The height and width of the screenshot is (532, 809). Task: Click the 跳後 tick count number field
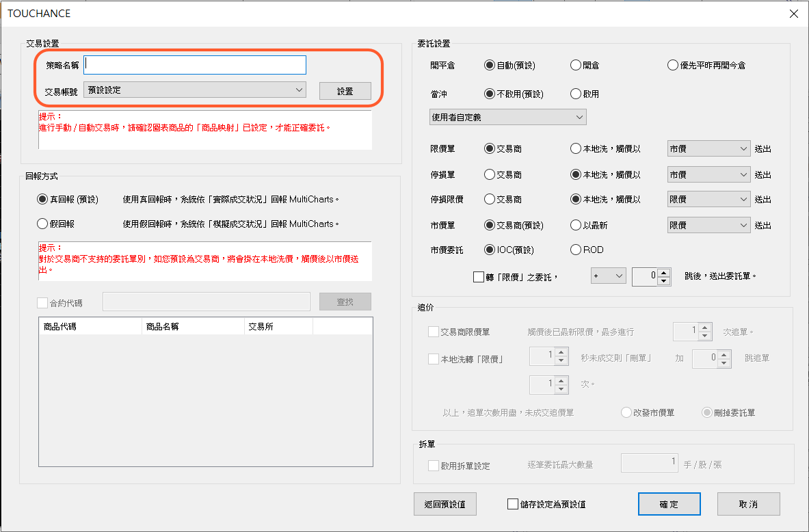(x=645, y=276)
